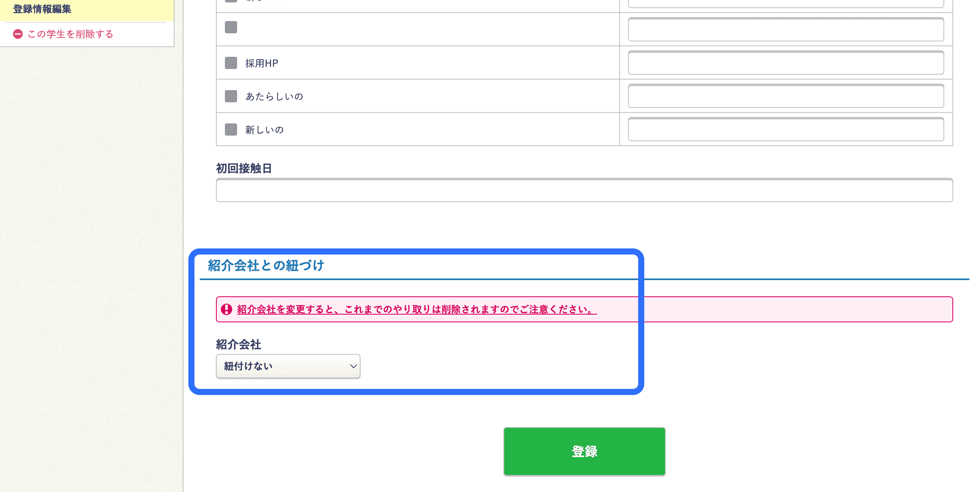Open the warning link about changing 紹介会社
This screenshot has height=492, width=980.
[x=417, y=309]
